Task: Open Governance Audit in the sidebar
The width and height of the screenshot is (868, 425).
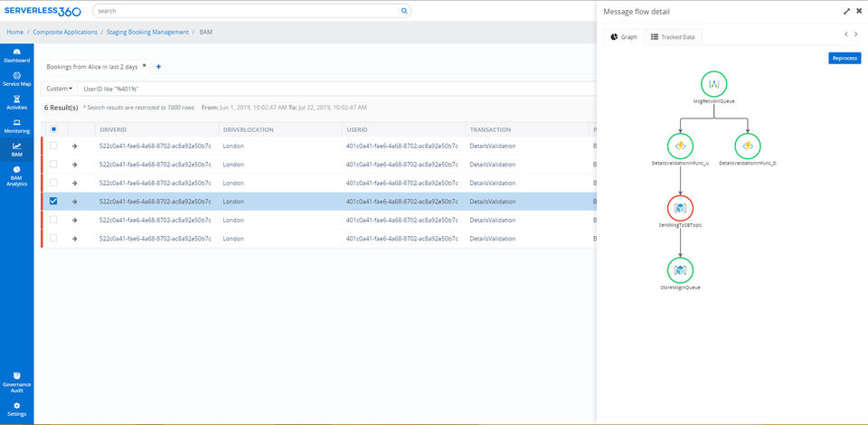Action: click(x=16, y=379)
